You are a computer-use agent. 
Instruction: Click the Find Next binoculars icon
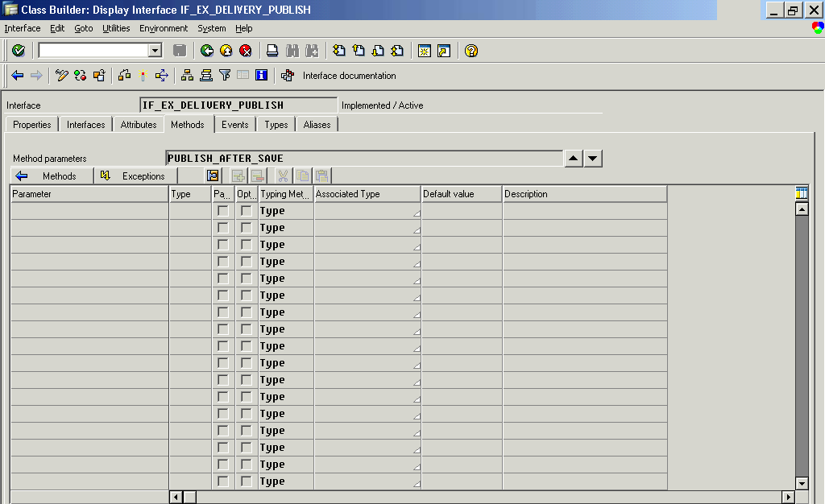click(312, 51)
